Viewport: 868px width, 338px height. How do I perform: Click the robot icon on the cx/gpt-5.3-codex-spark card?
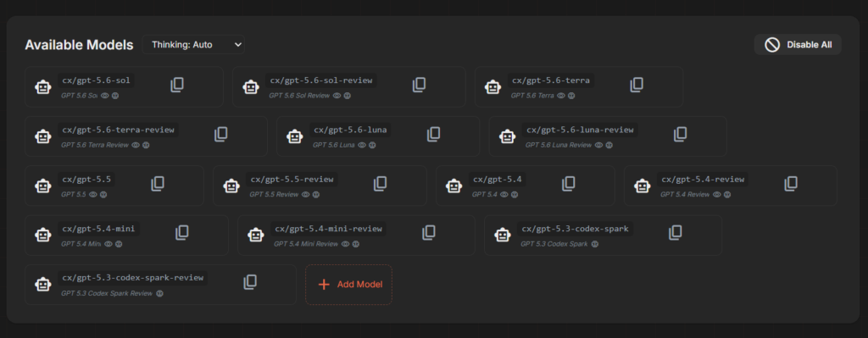coord(503,235)
